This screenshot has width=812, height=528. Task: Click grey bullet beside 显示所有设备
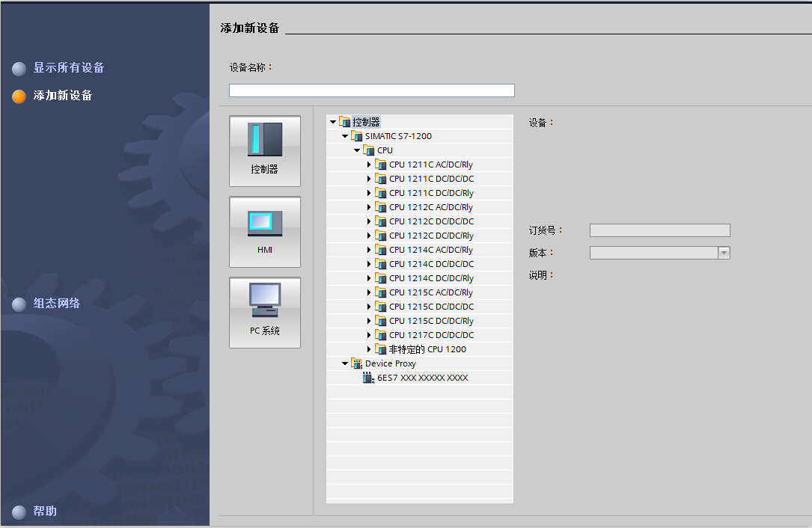(x=19, y=69)
